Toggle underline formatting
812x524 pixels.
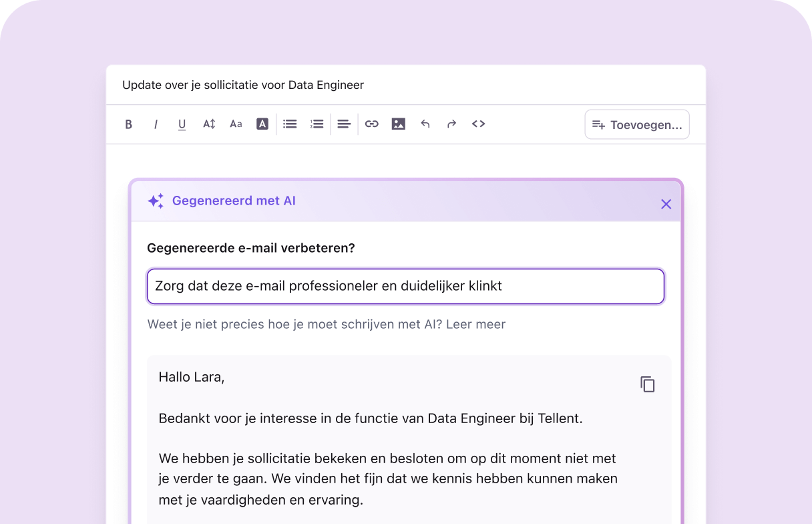point(182,124)
